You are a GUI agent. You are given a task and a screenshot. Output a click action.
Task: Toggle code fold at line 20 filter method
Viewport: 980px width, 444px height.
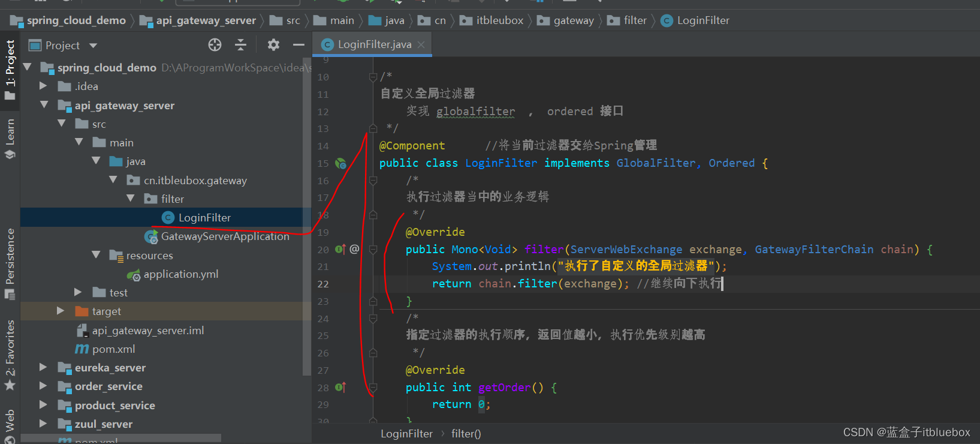pyautogui.click(x=373, y=249)
